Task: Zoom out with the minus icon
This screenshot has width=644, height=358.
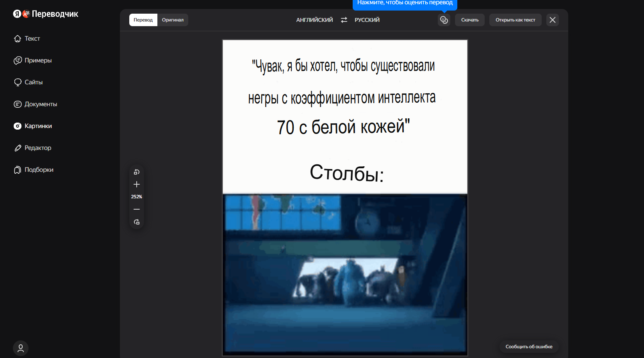Action: tap(137, 209)
